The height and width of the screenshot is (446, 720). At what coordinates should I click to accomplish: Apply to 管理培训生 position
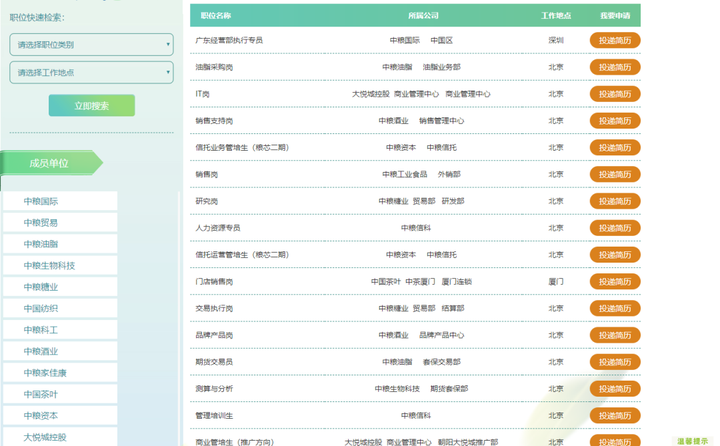(x=615, y=415)
